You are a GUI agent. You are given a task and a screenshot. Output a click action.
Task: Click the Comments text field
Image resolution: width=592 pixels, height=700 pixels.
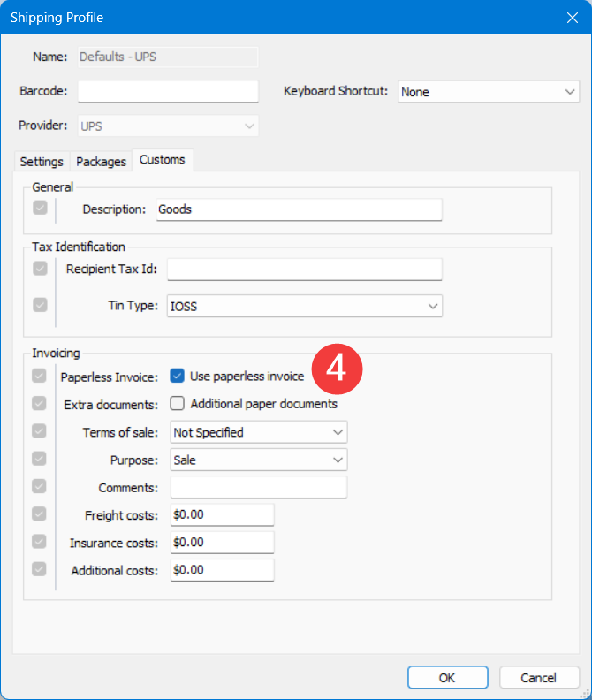coord(258,488)
